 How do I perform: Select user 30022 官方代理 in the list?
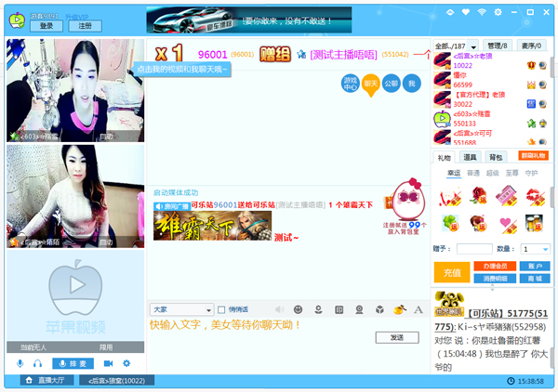pyautogui.click(x=490, y=99)
